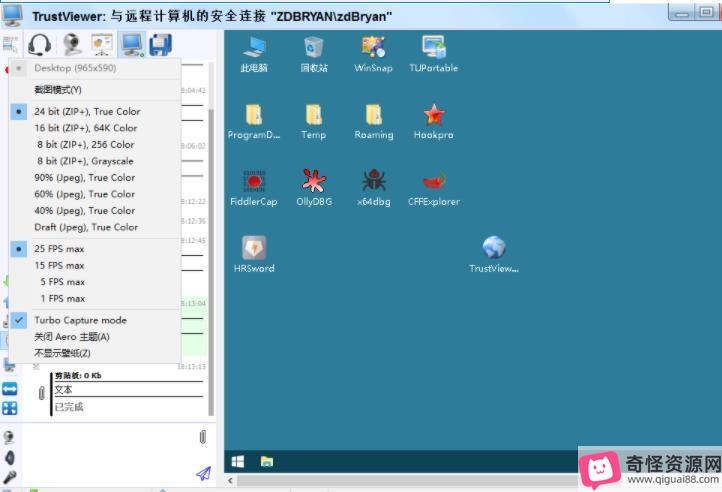This screenshot has width=722, height=492.
Task: Select 15 FPS max option
Action: pyautogui.click(x=59, y=265)
